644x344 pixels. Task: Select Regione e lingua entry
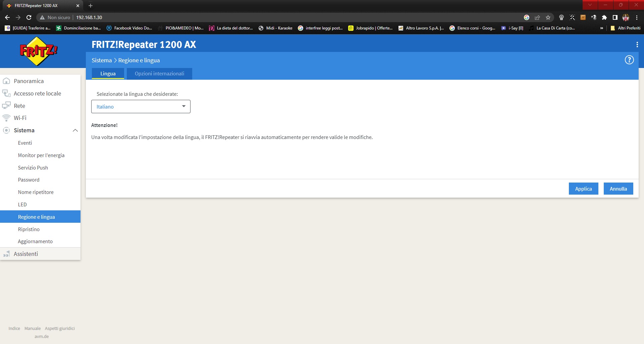pos(40,217)
